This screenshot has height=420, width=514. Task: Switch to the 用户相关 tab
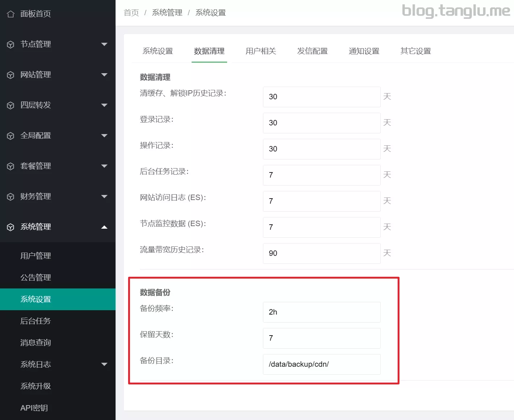[261, 51]
